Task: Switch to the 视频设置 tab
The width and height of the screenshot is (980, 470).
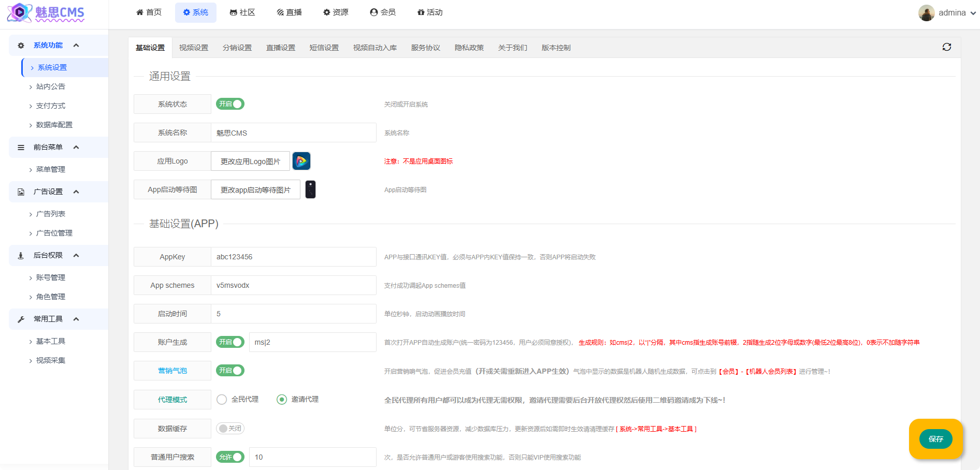Action: (193, 47)
